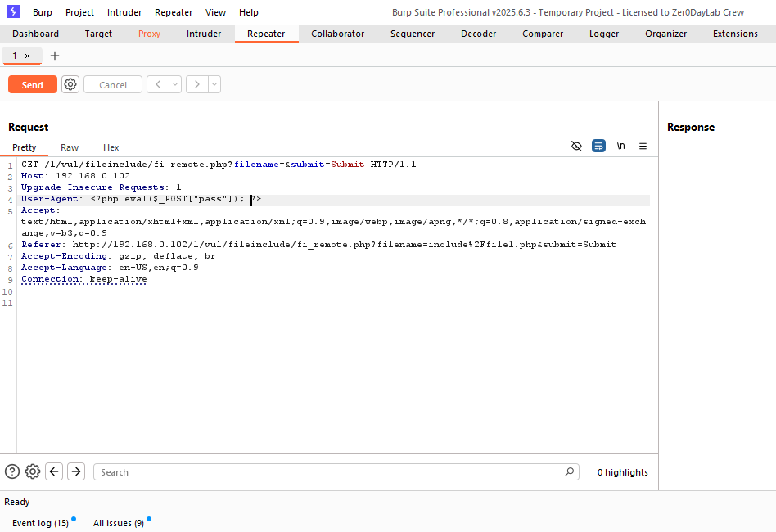Viewport: 776px width, 532px height.
Task: Toggle hide non-printable characters eye icon
Action: (576, 146)
